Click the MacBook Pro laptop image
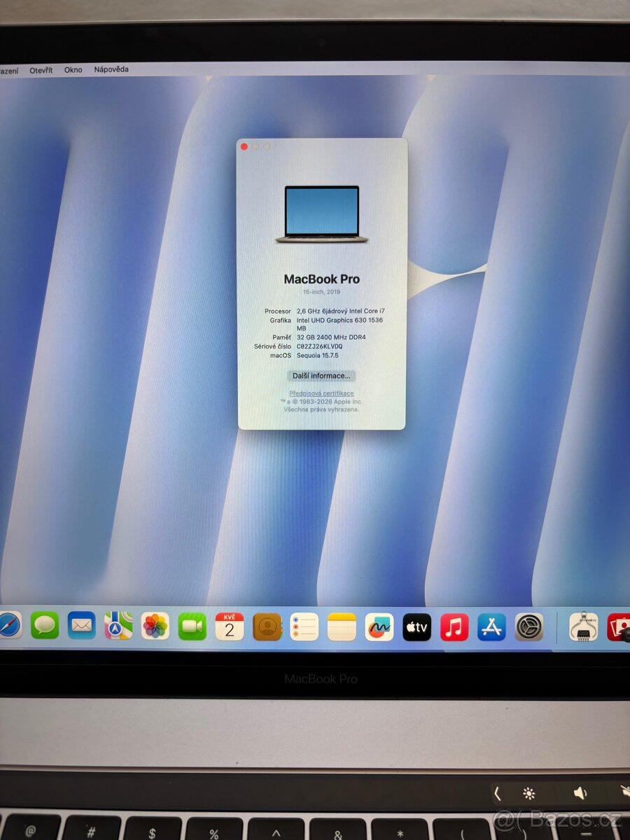The image size is (630, 840). [322, 214]
